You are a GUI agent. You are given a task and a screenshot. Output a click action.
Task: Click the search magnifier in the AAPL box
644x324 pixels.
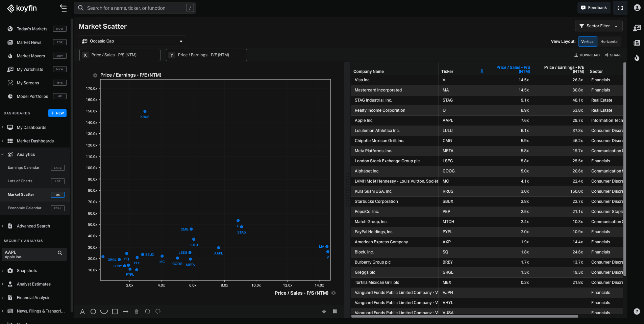(60, 253)
